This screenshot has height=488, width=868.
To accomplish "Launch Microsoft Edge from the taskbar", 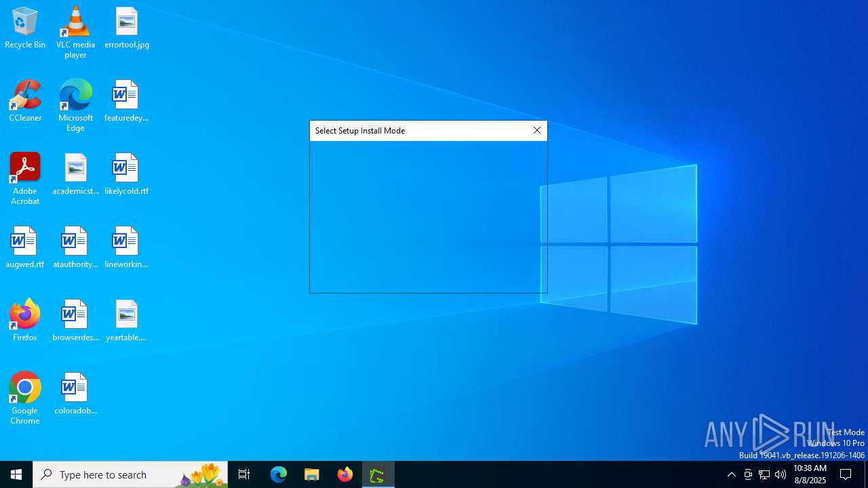I will coord(279,474).
